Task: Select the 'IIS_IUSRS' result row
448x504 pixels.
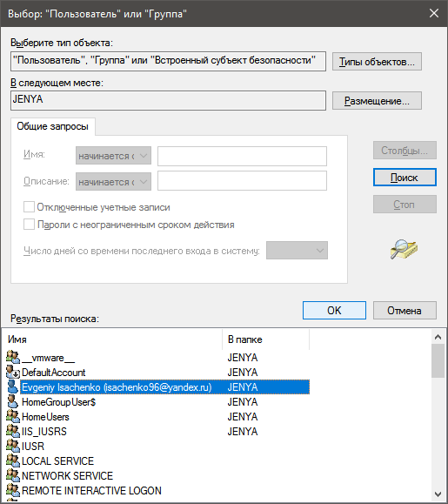Action: [157, 432]
